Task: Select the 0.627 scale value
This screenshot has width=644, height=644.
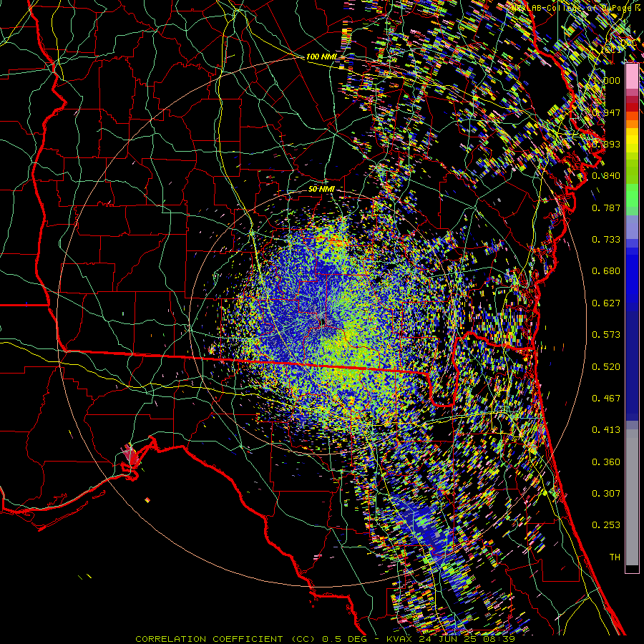Action: [606, 303]
